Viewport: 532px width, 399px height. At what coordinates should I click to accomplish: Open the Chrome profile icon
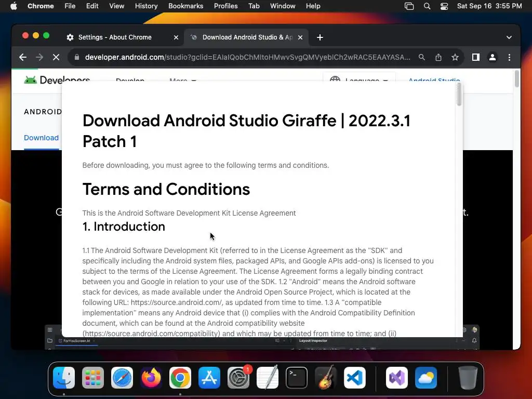(493, 57)
